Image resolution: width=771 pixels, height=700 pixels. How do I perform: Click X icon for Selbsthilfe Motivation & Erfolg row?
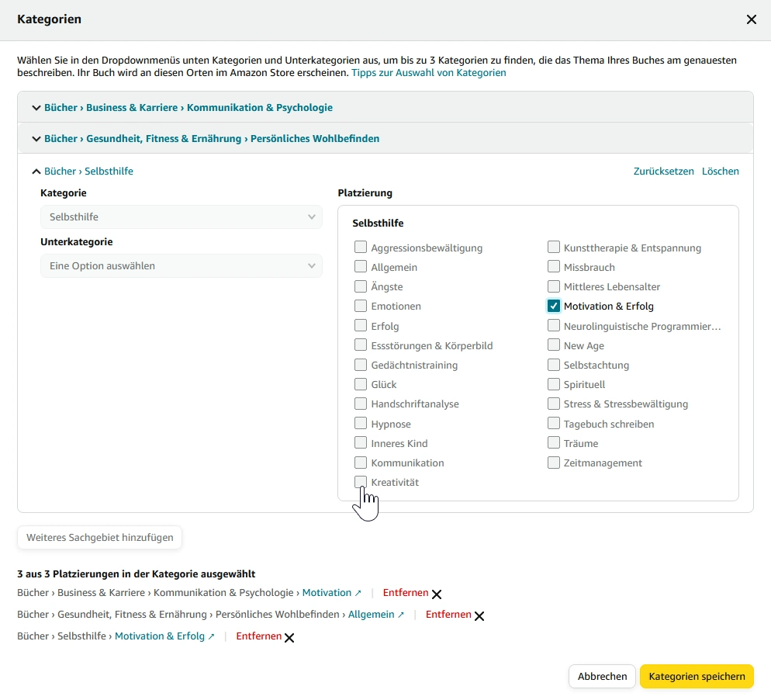[289, 637]
